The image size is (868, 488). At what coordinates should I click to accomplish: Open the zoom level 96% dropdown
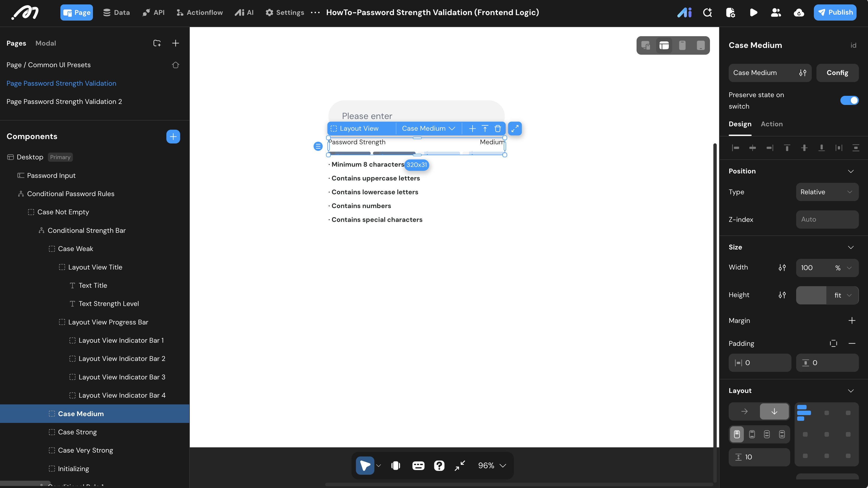pyautogui.click(x=492, y=466)
